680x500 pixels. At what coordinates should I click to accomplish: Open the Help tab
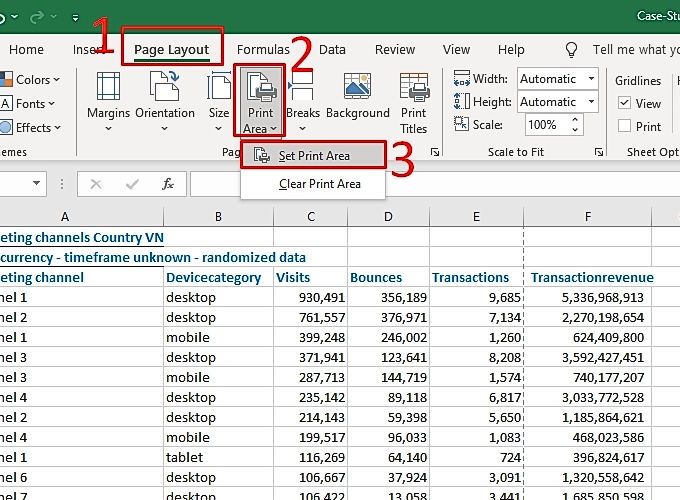511,49
